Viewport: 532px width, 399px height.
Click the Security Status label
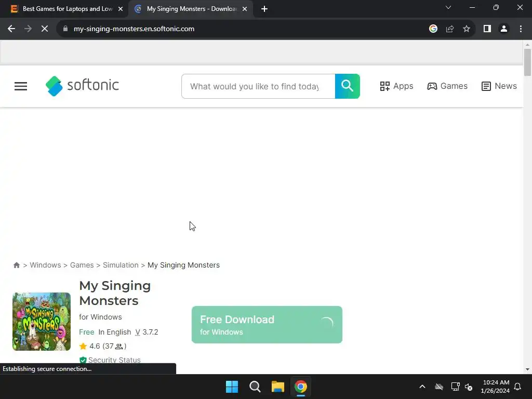pos(114,360)
